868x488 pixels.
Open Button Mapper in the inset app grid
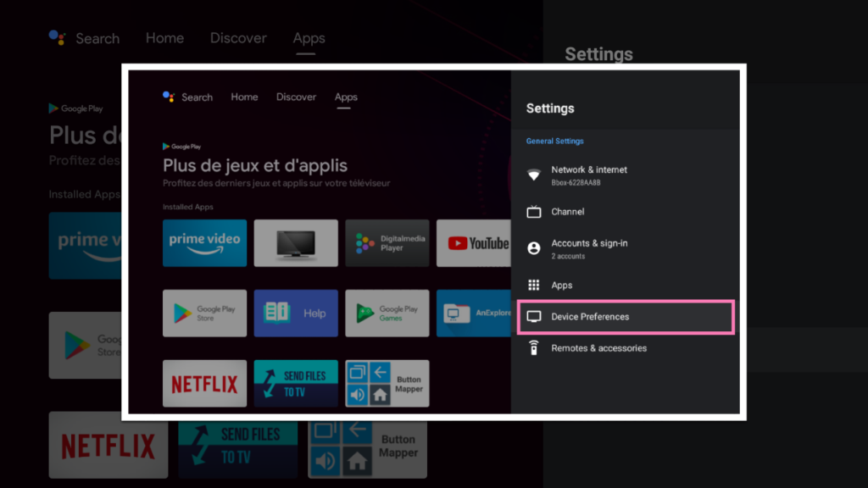(x=387, y=384)
